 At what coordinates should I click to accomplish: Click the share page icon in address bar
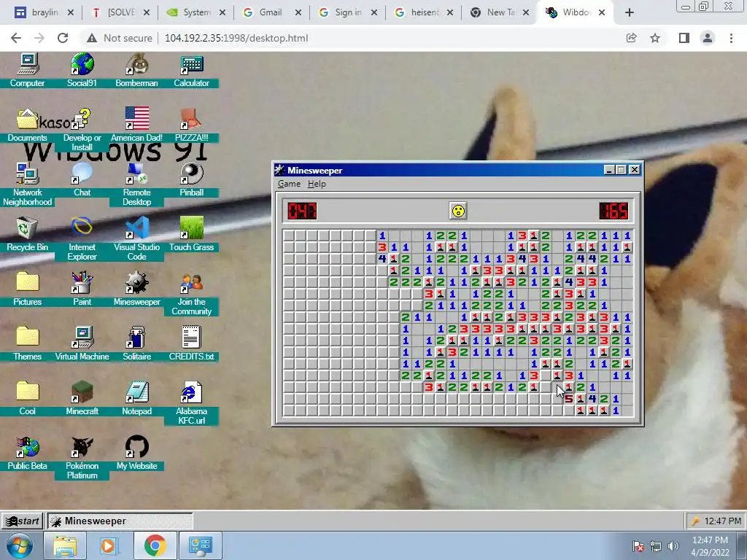pyautogui.click(x=632, y=38)
